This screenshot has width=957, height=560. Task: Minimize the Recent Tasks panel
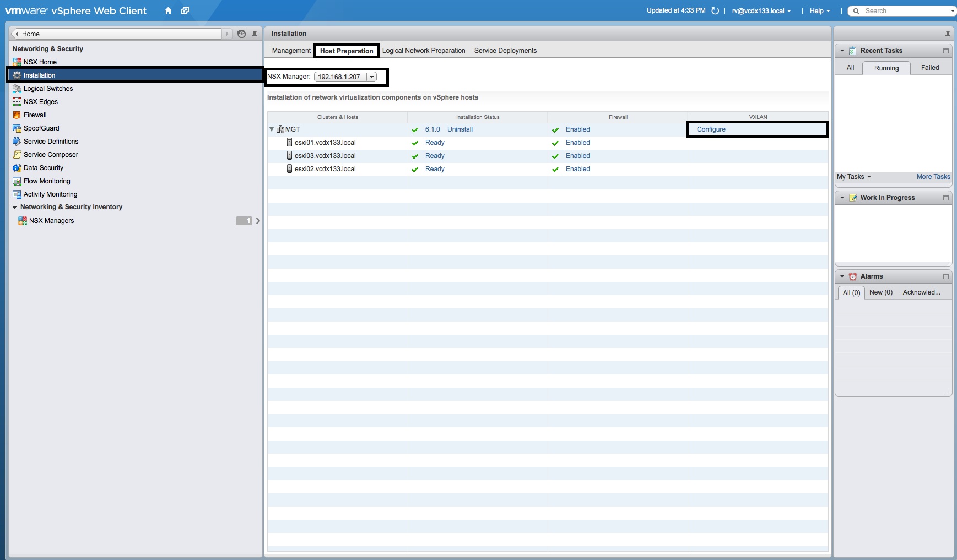945,51
